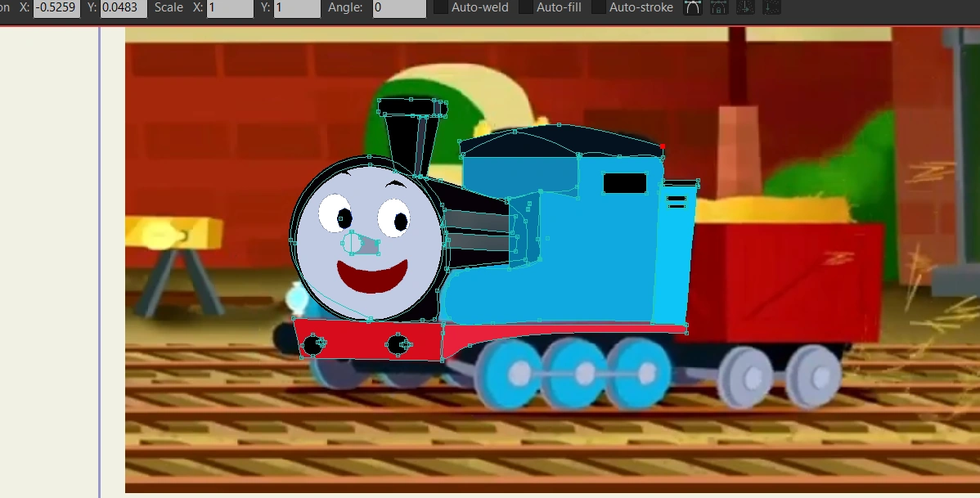
Task: Toggle the Auto-stroke checkbox
Action: tap(599, 7)
